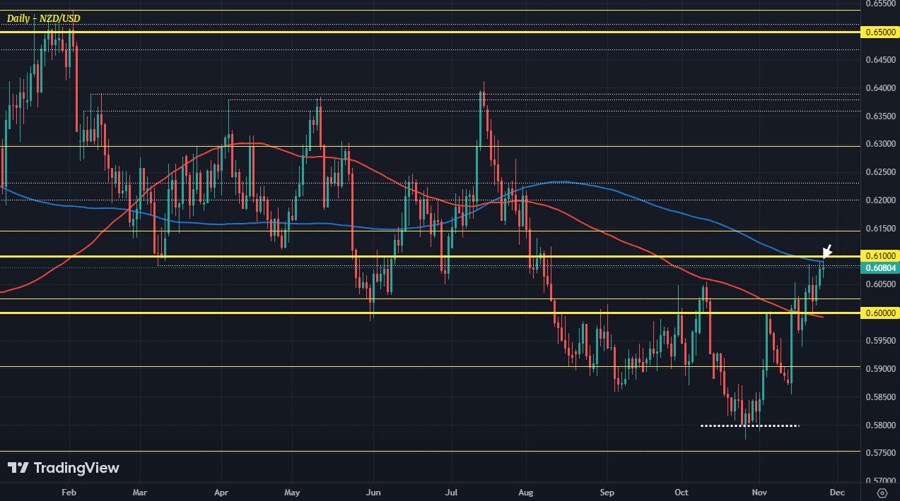Click the 0.62500 price axis value
Screen dimensions: 900x501
[880, 172]
